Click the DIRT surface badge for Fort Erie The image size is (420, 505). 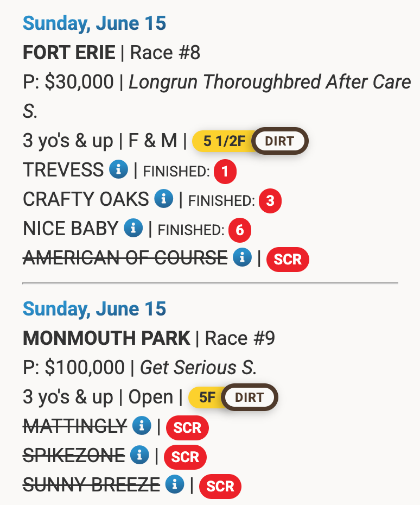[x=279, y=141]
